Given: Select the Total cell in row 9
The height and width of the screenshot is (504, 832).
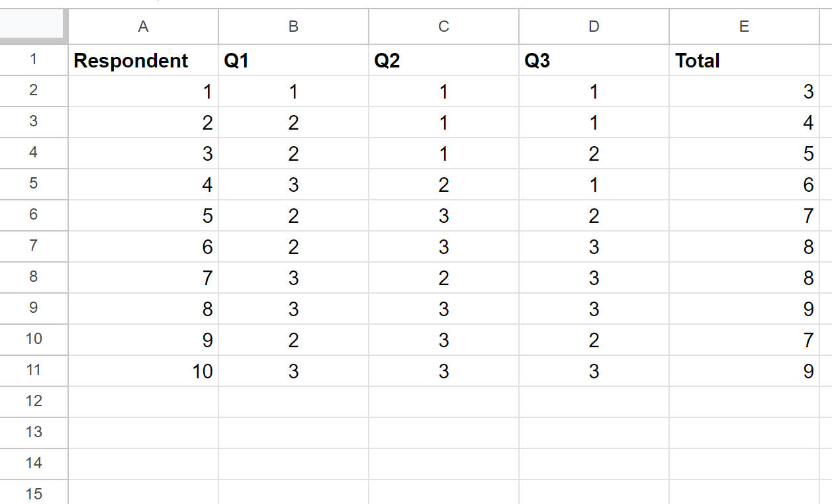Looking at the screenshot, I should tap(745, 309).
